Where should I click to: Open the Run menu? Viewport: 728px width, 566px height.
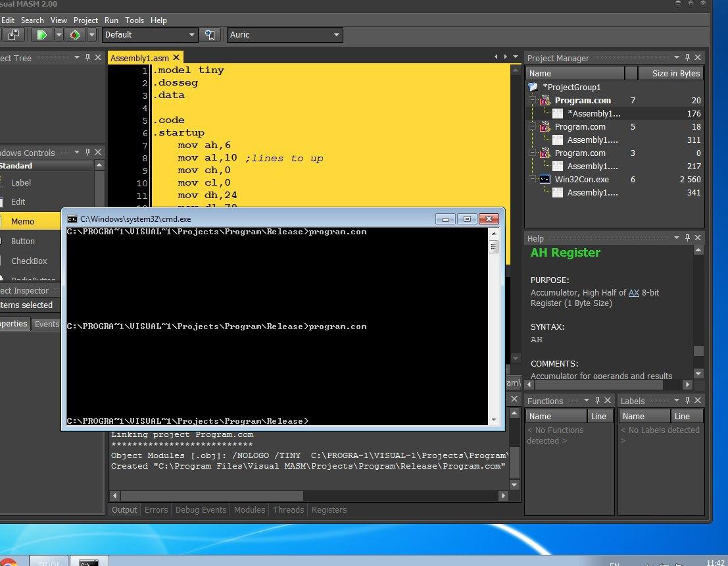[111, 20]
